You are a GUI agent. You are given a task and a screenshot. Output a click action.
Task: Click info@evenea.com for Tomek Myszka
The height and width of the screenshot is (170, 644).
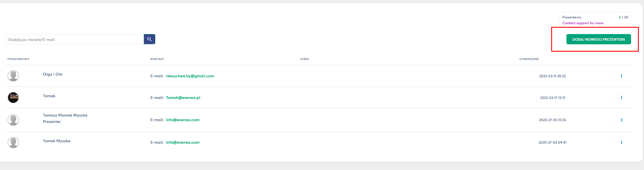183,143
